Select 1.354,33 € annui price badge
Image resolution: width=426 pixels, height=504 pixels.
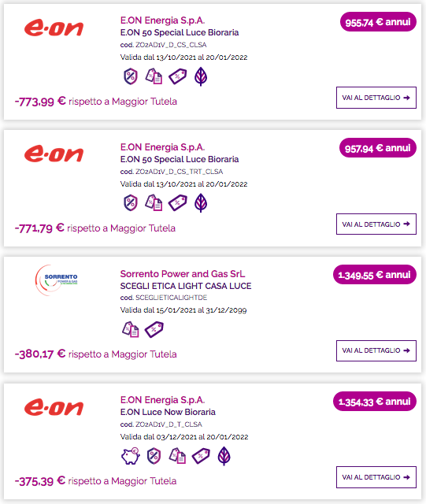[x=375, y=402]
